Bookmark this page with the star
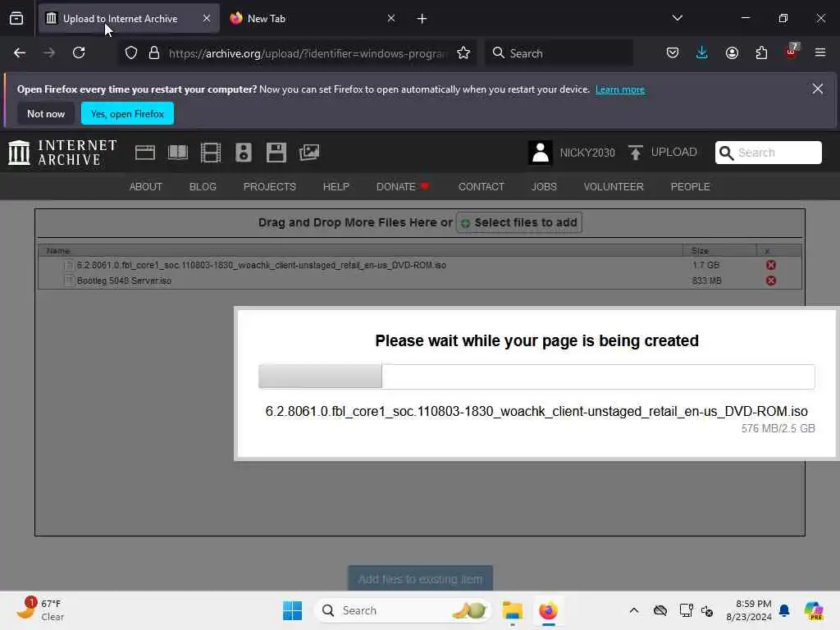Viewport: 840px width, 630px height. coord(463,53)
